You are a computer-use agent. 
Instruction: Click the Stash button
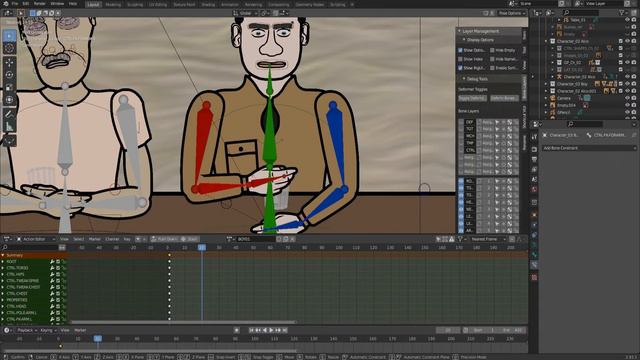(x=190, y=239)
